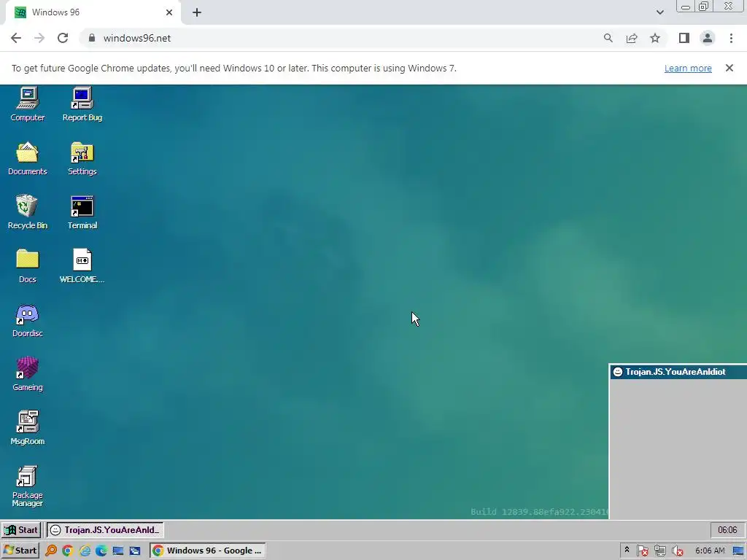Open the Chrome profile avatar menu
This screenshot has width=747, height=560.
(x=708, y=38)
